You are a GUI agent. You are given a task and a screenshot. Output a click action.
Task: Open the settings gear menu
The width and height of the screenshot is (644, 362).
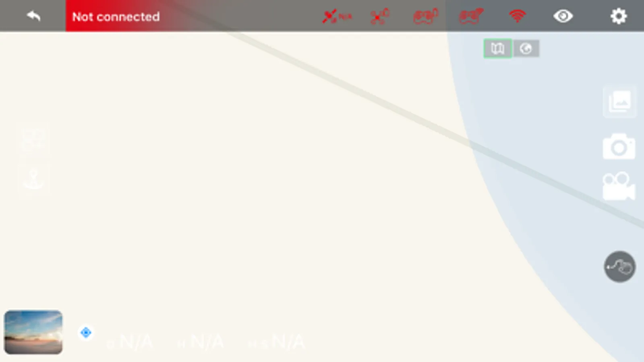tap(618, 16)
